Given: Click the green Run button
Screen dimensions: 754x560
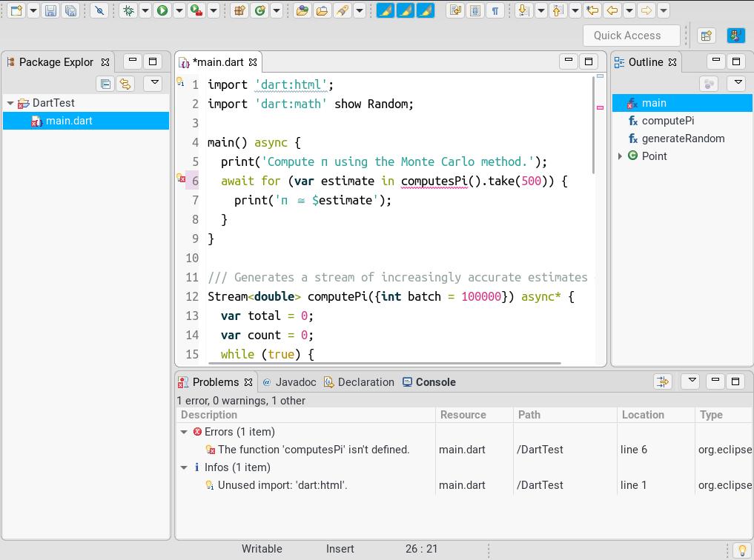Looking at the screenshot, I should [x=162, y=10].
